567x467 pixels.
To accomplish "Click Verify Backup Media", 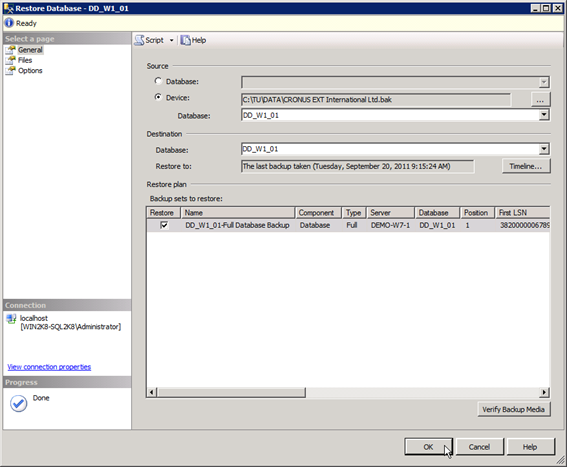I will [x=514, y=409].
